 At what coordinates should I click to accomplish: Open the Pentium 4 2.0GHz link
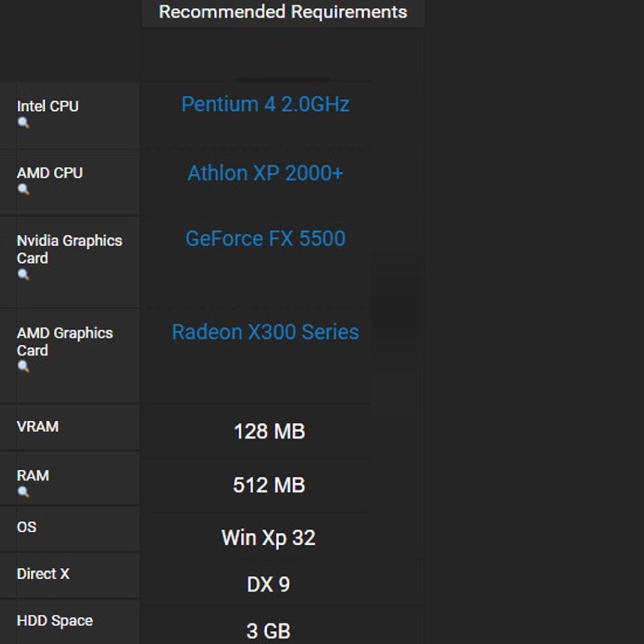265,104
